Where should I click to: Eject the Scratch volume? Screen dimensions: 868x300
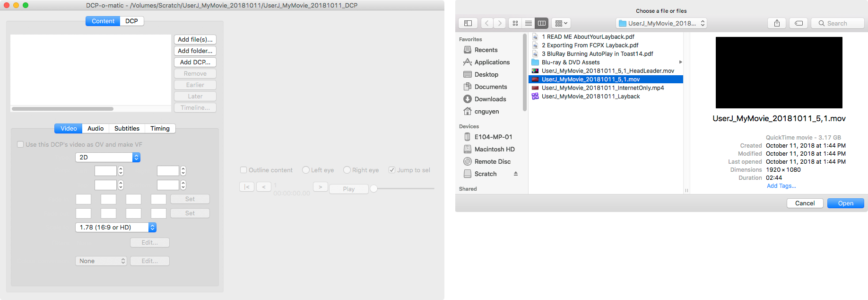pyautogui.click(x=516, y=174)
